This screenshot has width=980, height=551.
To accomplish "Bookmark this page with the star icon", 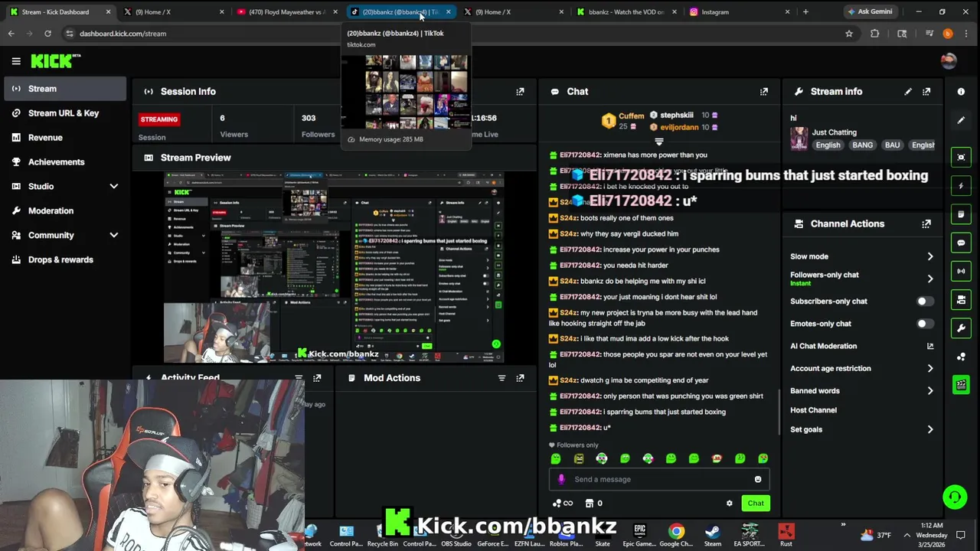I will click(849, 34).
